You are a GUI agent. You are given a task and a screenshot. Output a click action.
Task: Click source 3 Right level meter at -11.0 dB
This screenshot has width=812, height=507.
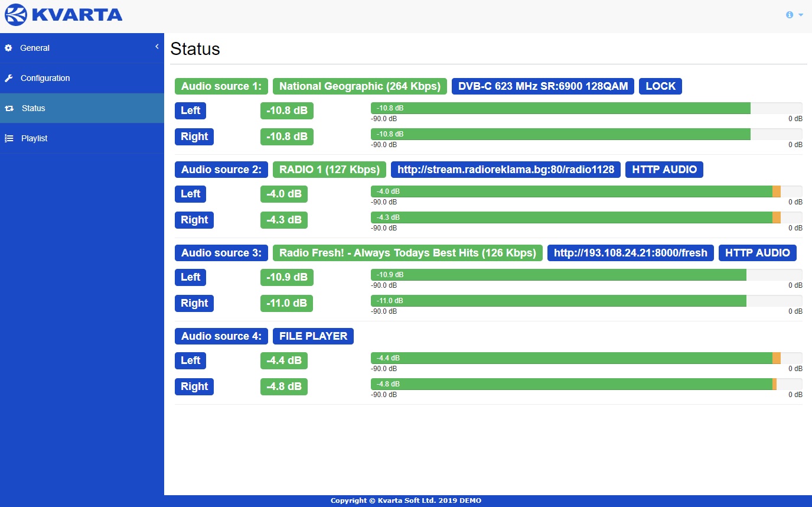(586, 301)
